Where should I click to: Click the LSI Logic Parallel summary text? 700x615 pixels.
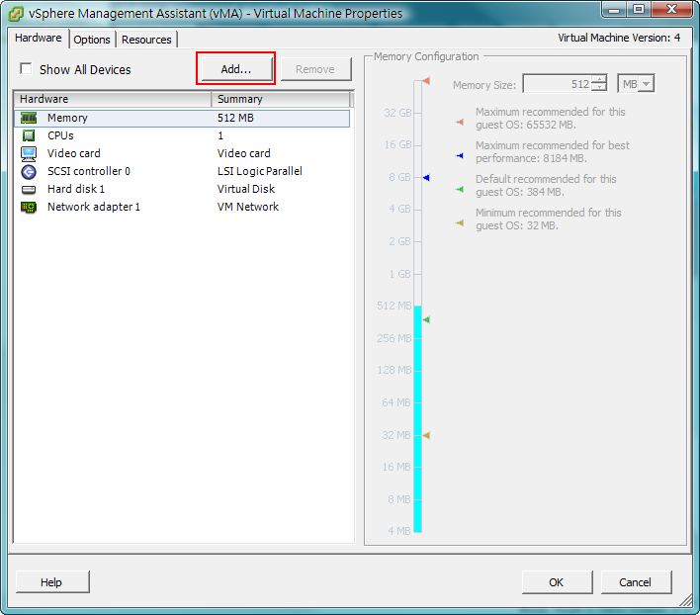click(x=260, y=171)
